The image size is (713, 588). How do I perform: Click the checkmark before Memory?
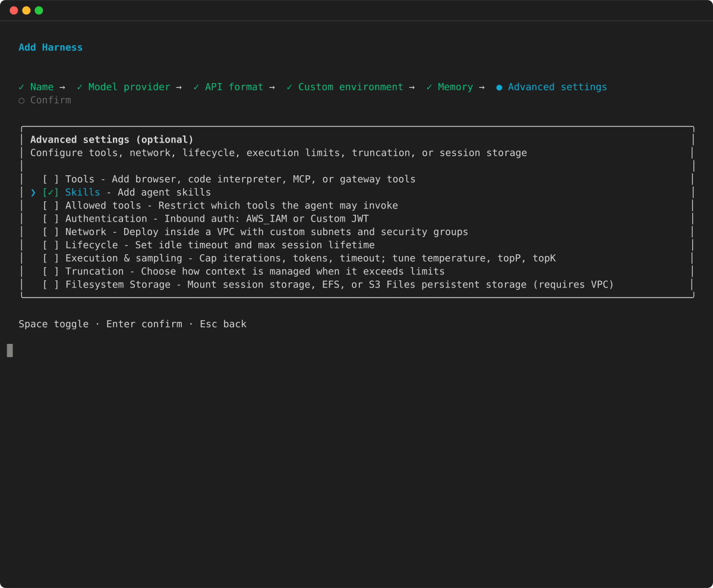point(429,87)
